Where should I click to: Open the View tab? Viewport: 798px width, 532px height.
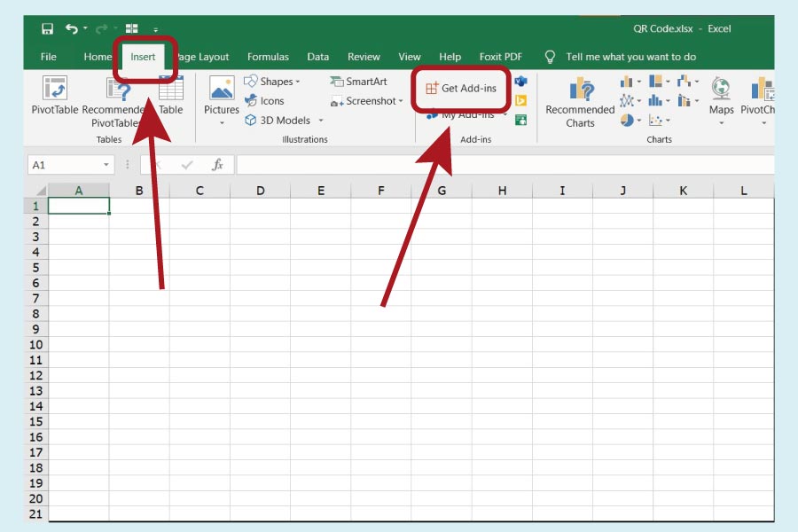coord(409,57)
